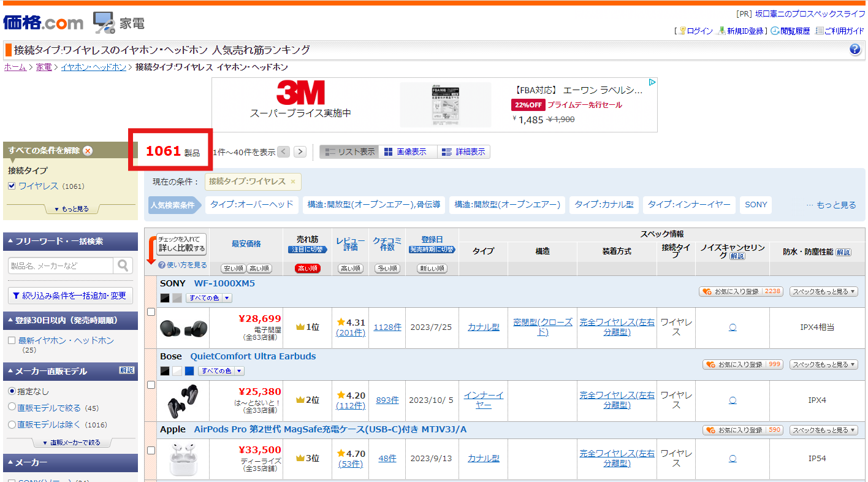
Task: Click the search magnifier icon in freeword box
Action: pyautogui.click(x=124, y=266)
